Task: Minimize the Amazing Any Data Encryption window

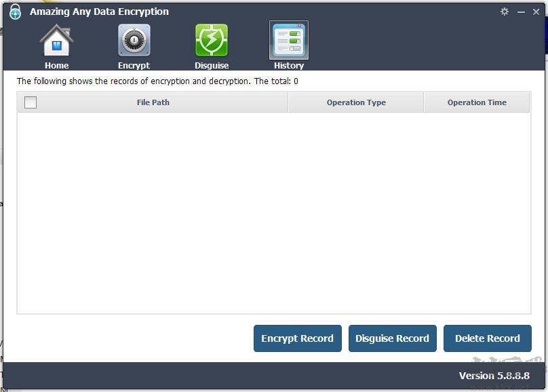Action: point(521,12)
